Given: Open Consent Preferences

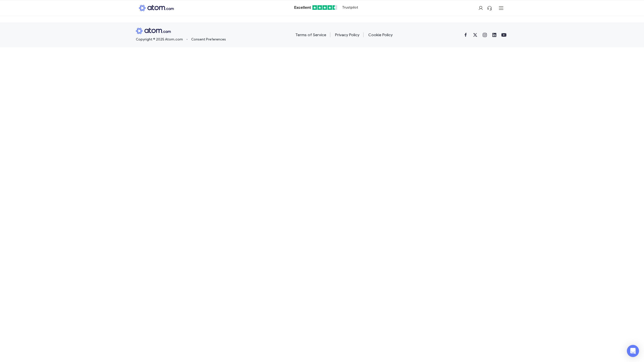Looking at the screenshot, I should 208,39.
